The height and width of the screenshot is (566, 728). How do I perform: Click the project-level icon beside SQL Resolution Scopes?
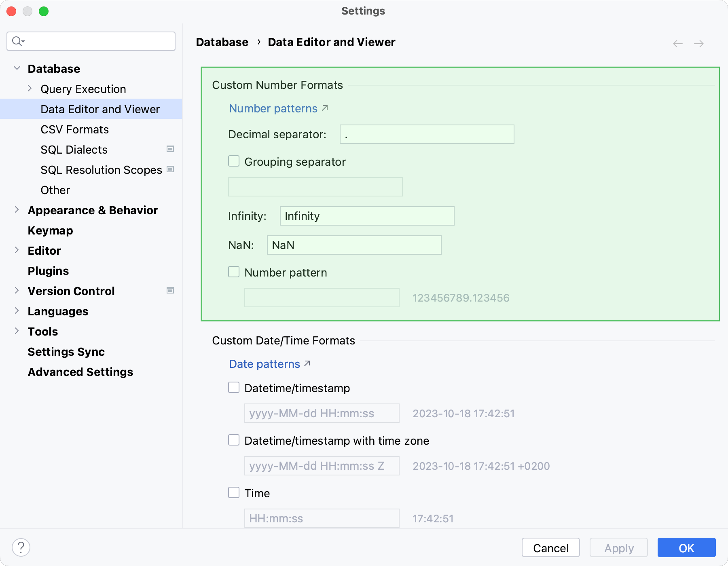click(170, 169)
